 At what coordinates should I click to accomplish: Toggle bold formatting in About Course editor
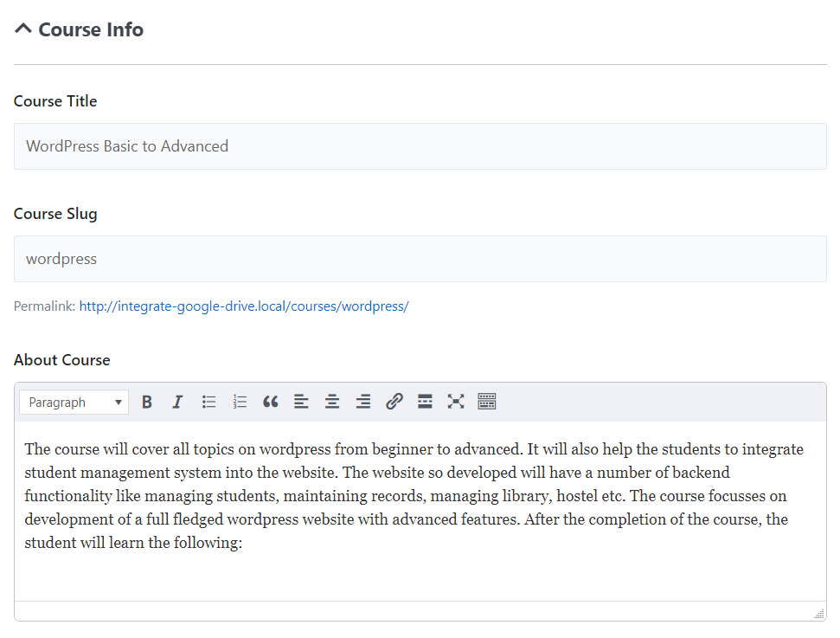(x=147, y=402)
